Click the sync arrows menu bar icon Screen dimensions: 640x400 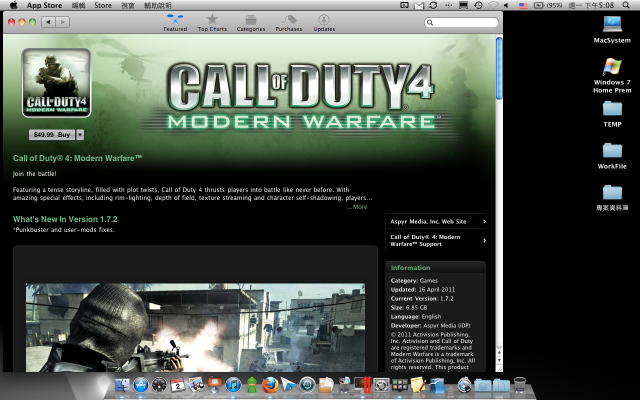(x=433, y=5)
